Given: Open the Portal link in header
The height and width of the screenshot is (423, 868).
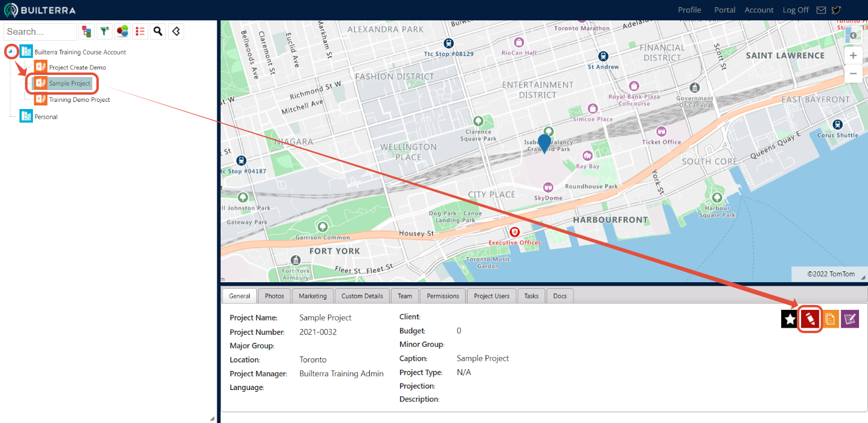Looking at the screenshot, I should 725,10.
